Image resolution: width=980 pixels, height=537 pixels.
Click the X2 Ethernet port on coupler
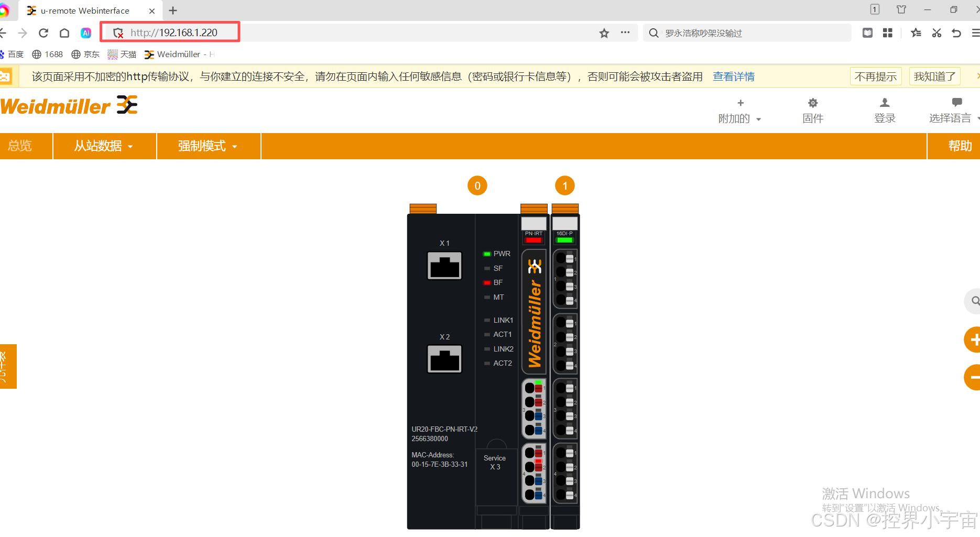[x=444, y=359]
